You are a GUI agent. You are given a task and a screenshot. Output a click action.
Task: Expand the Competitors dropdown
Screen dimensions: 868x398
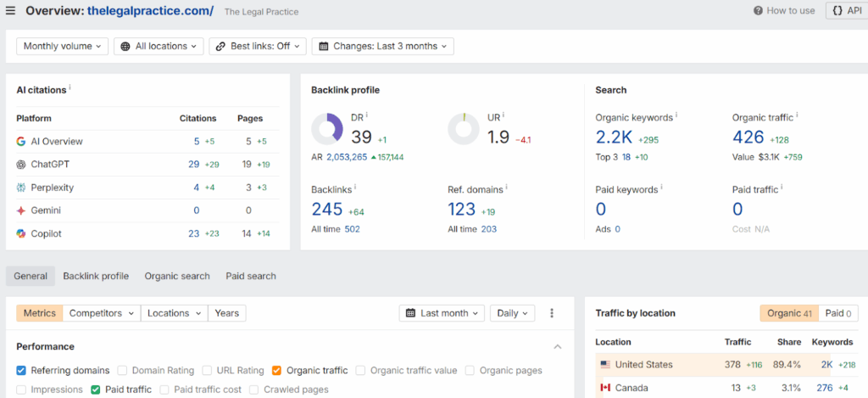[102, 313]
